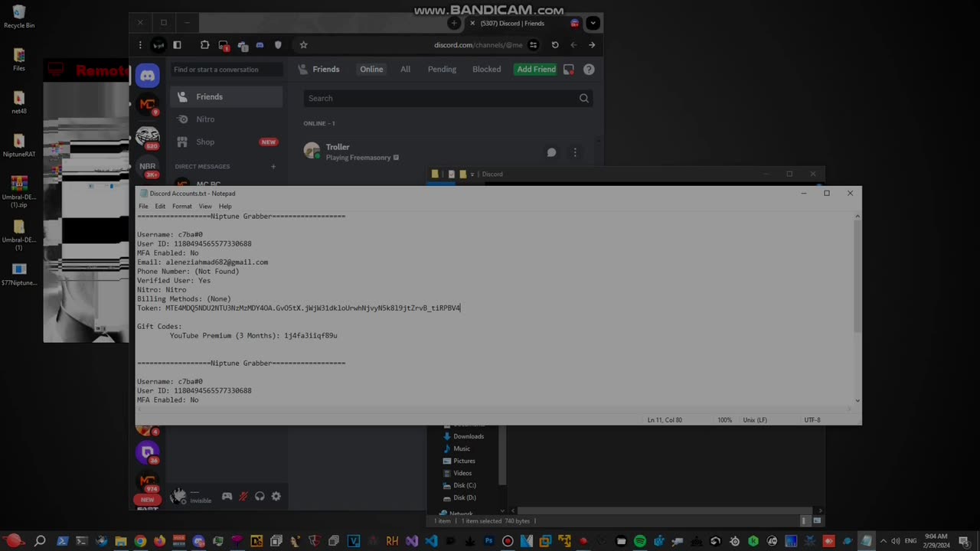Open Notepad Edit menu
980x551 pixels.
click(x=160, y=207)
